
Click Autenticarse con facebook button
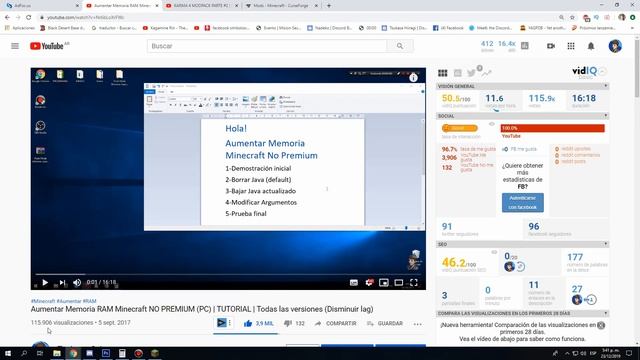point(522,202)
